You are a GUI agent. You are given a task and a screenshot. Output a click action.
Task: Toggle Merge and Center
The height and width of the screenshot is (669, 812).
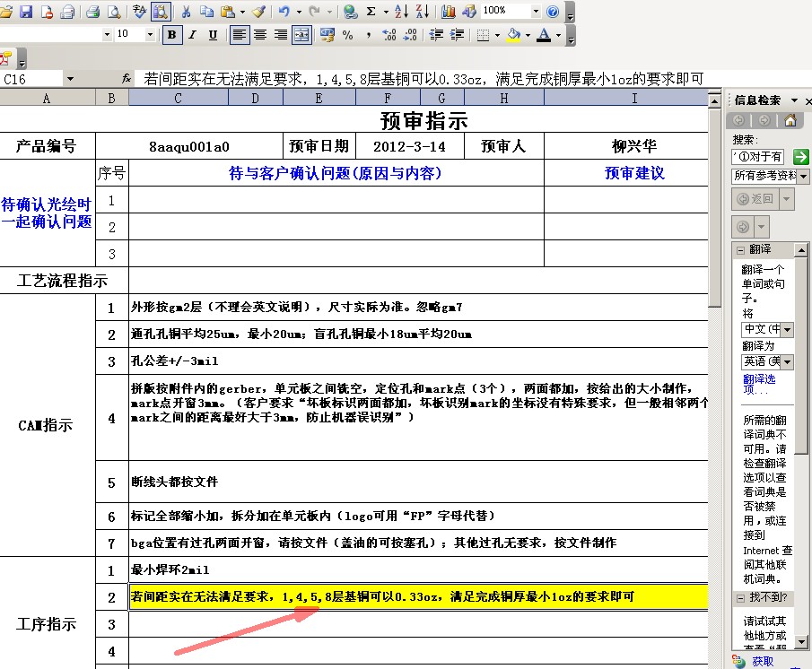pos(301,35)
